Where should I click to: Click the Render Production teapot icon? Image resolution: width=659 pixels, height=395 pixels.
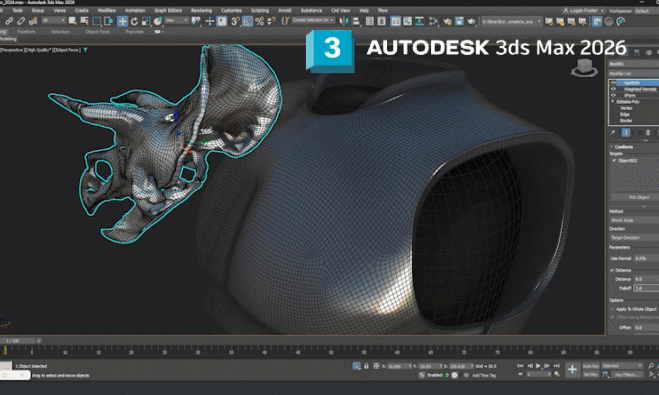471,21
